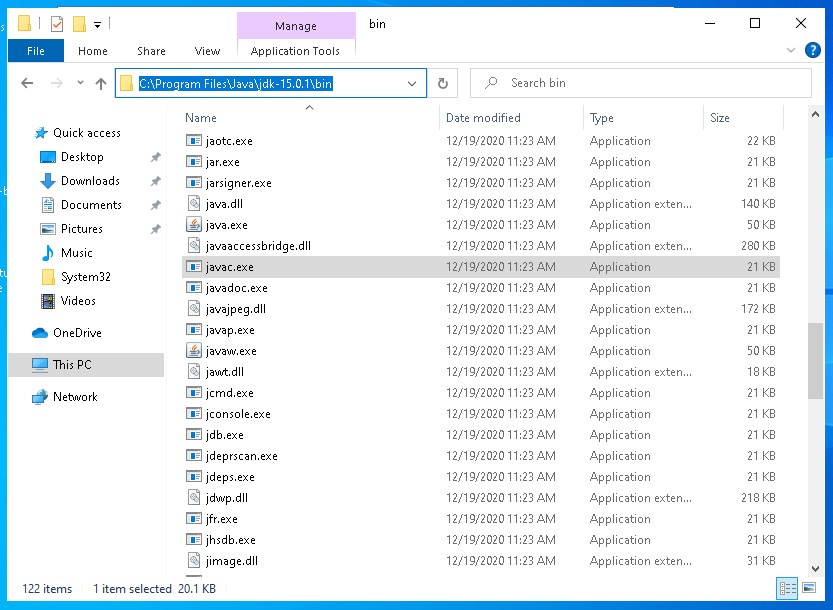Go to Downloads in navigation pane
The image size is (833, 610).
click(90, 181)
